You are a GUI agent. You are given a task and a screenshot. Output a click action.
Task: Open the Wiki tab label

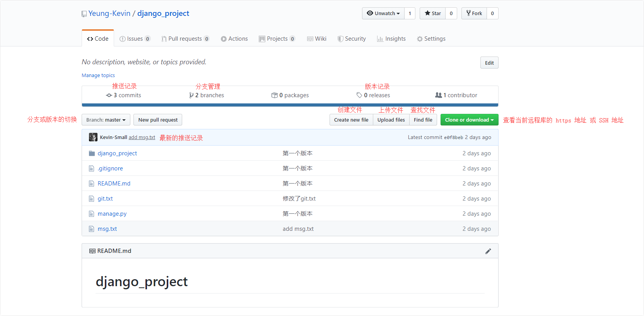[x=321, y=39]
